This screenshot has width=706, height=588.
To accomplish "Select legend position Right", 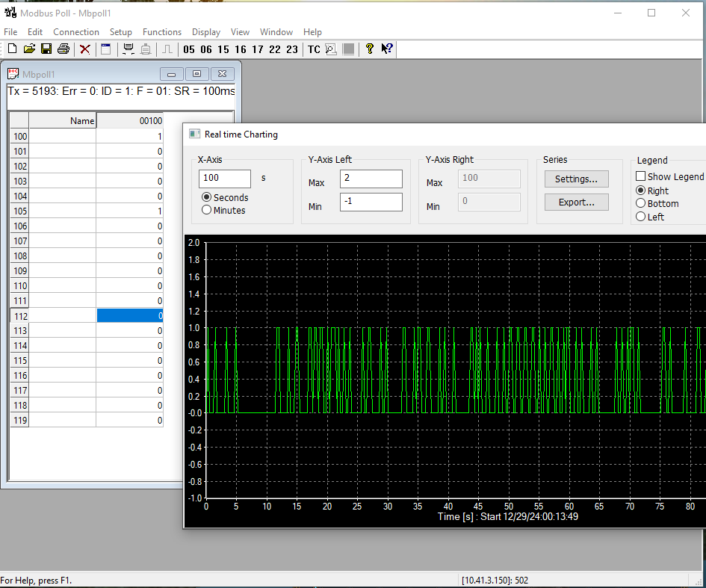I will 641,191.
